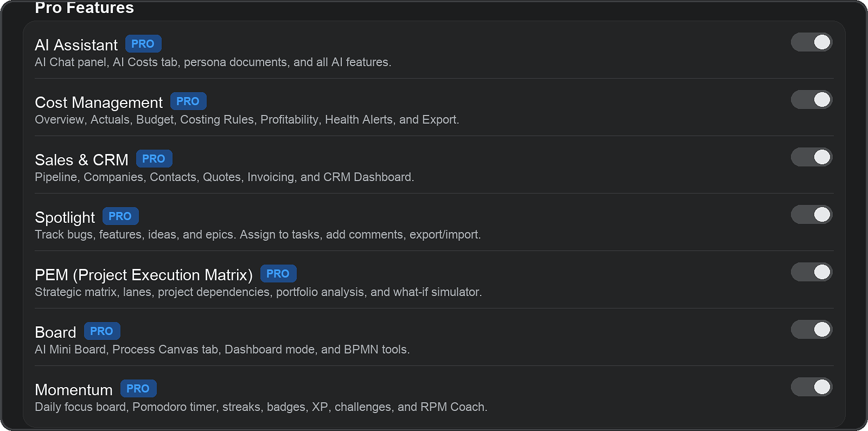Screen dimensions: 868x431
Task: Click the "Pro Features" section heading
Action: pyautogui.click(x=84, y=8)
